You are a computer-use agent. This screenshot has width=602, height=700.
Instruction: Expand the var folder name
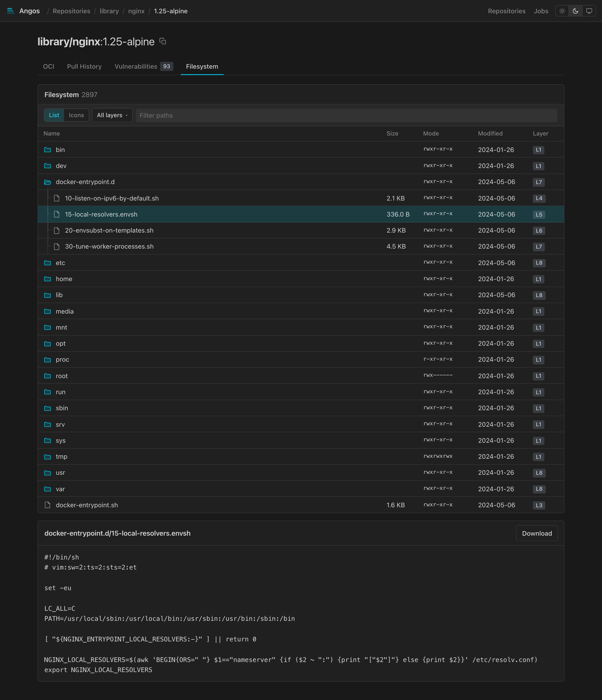point(60,489)
